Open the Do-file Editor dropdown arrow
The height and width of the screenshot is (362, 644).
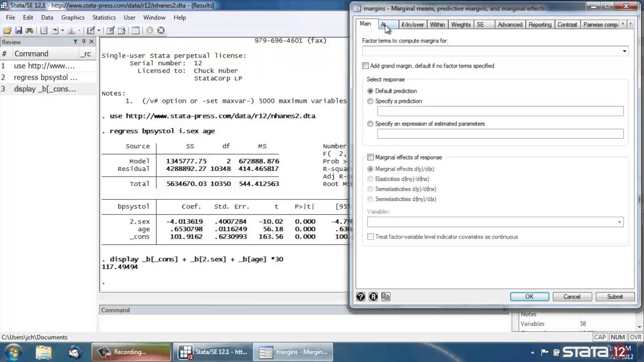pyautogui.click(x=99, y=30)
